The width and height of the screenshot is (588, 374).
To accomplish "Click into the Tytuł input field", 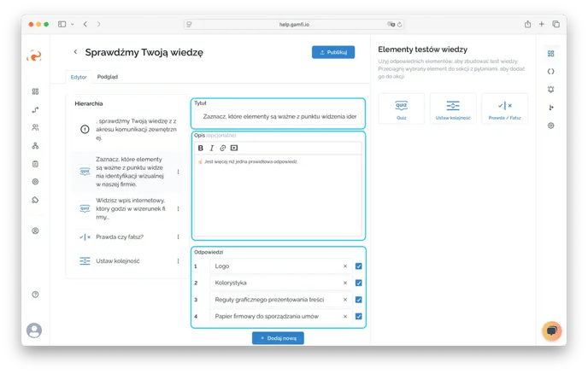I will [x=279, y=116].
